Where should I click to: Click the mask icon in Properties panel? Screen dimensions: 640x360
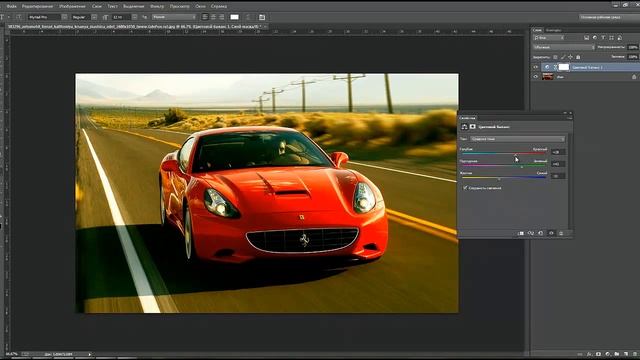[x=473, y=127]
